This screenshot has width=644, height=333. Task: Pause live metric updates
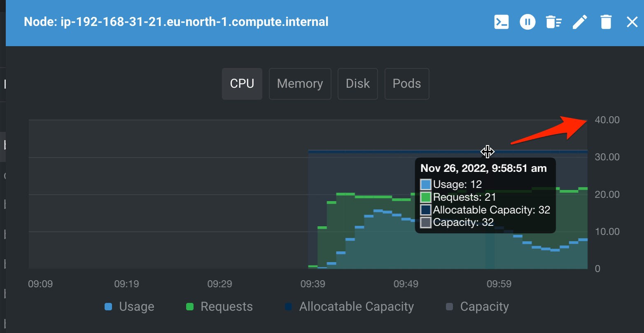coord(527,22)
